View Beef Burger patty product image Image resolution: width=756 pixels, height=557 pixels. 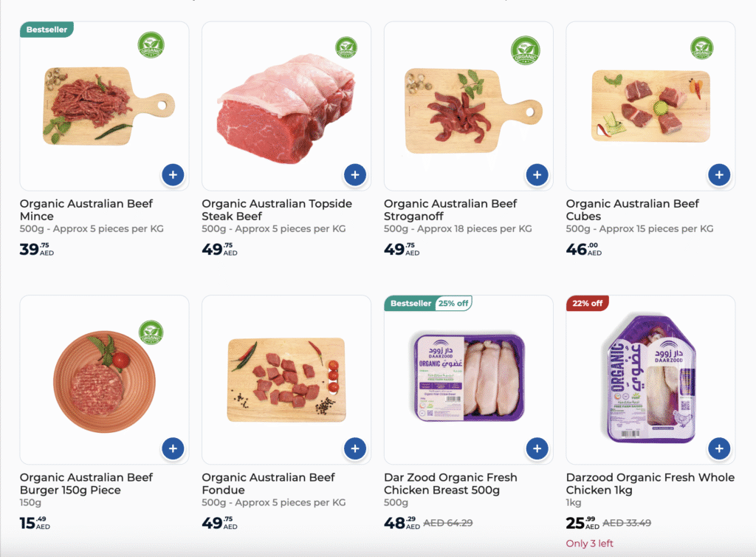point(105,381)
